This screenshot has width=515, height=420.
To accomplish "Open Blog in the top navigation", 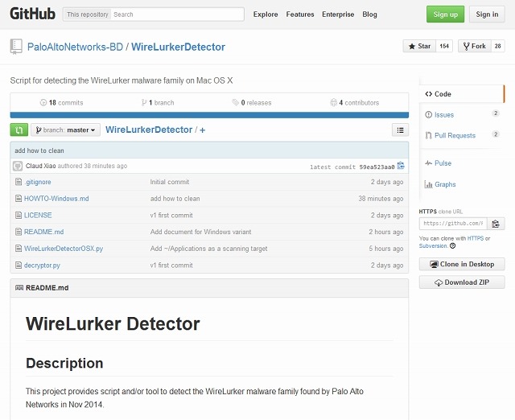I will pyautogui.click(x=369, y=14).
